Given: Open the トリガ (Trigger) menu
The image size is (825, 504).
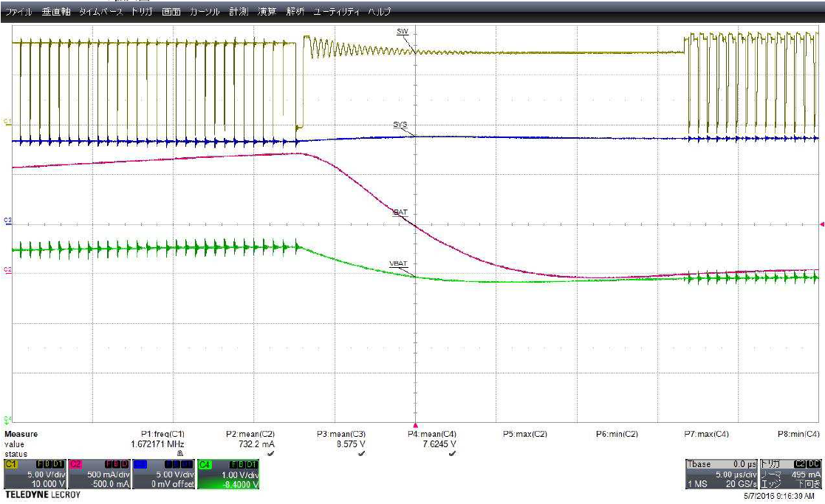Looking at the screenshot, I should point(142,12).
